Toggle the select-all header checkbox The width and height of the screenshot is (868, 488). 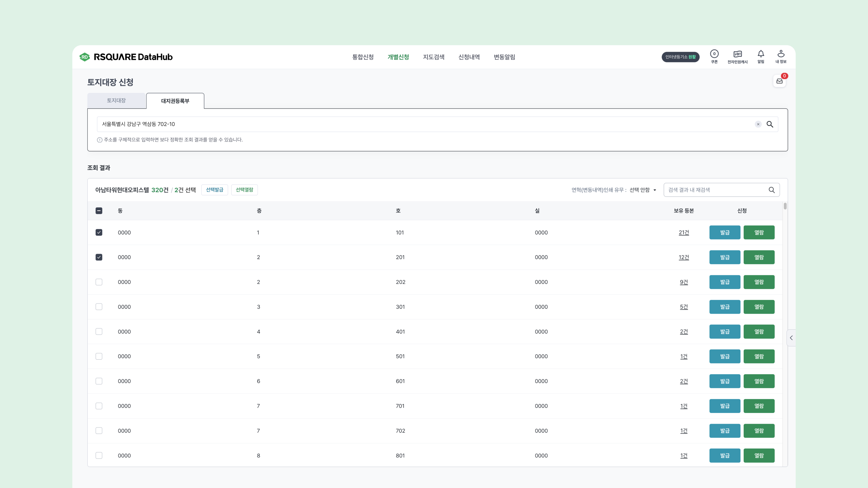click(99, 211)
